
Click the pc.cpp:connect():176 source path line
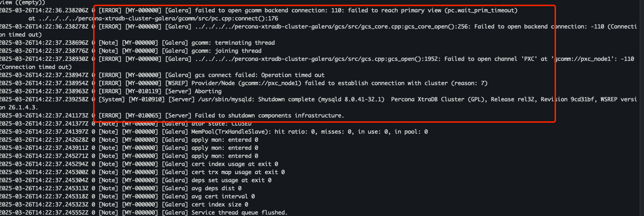coord(156,19)
